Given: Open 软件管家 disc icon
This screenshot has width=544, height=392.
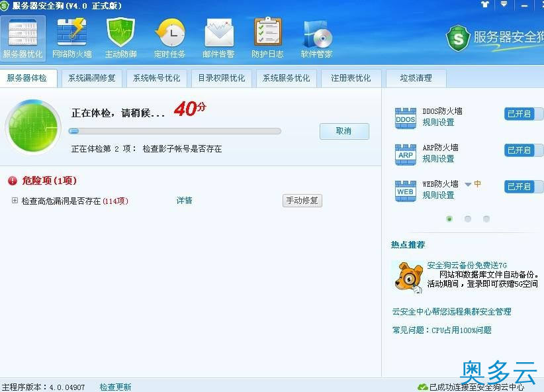Looking at the screenshot, I should coord(316,38).
